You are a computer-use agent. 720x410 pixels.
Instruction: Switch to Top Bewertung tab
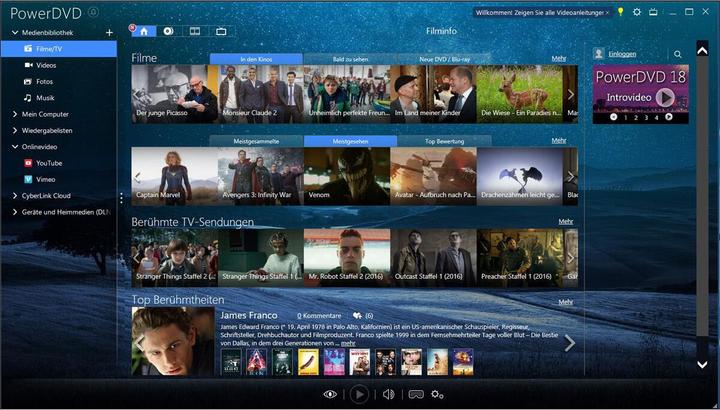444,141
